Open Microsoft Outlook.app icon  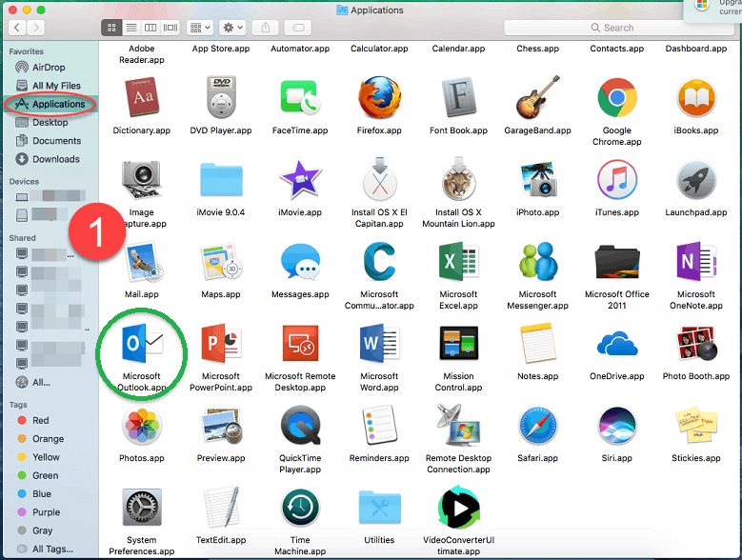point(142,343)
